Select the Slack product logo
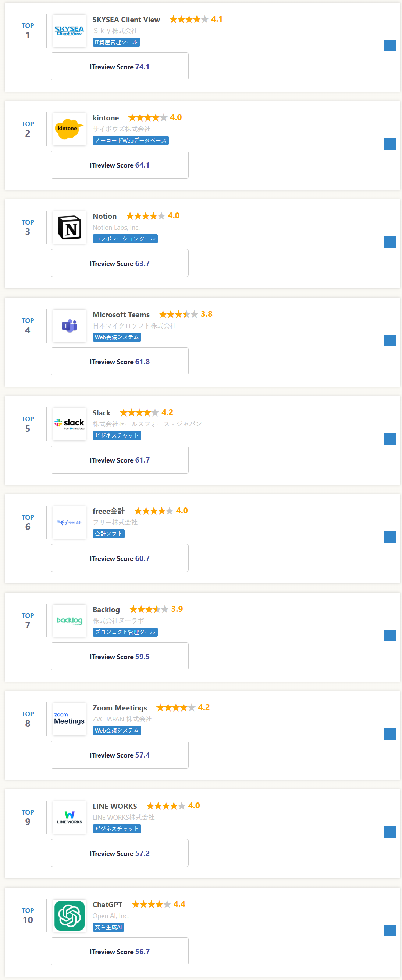402x980 pixels. coord(69,424)
